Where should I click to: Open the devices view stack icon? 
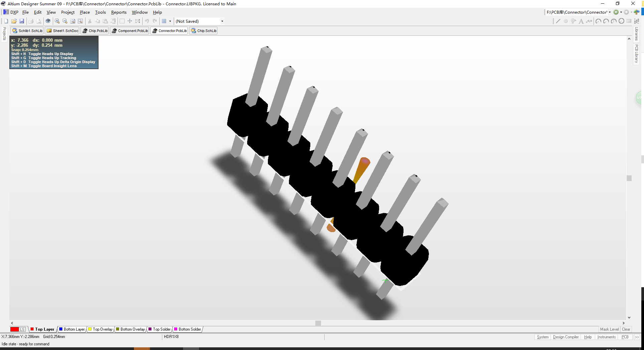[48, 21]
